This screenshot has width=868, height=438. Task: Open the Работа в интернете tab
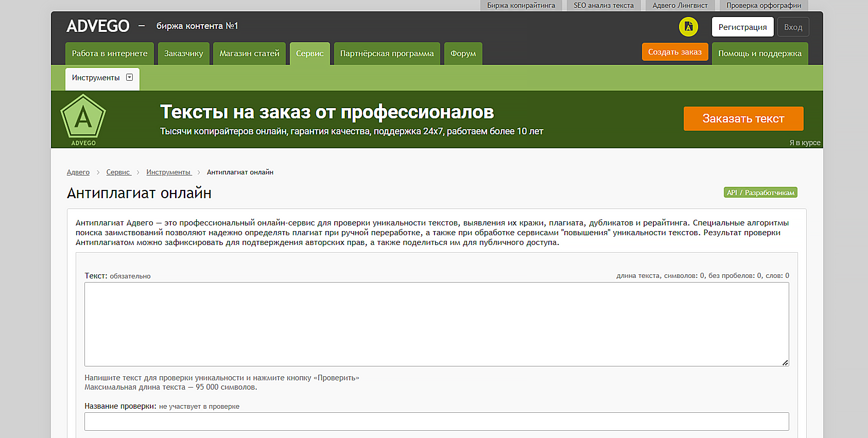point(110,54)
